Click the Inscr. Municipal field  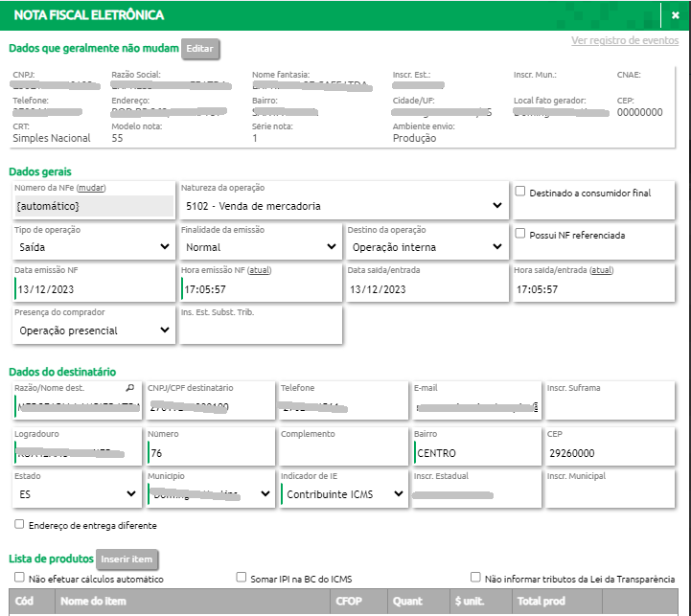(x=610, y=495)
